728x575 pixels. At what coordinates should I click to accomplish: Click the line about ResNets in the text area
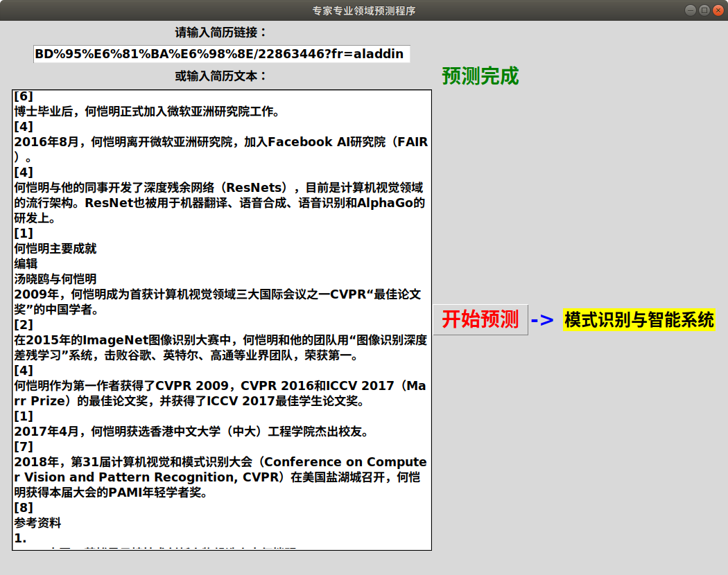220,187
